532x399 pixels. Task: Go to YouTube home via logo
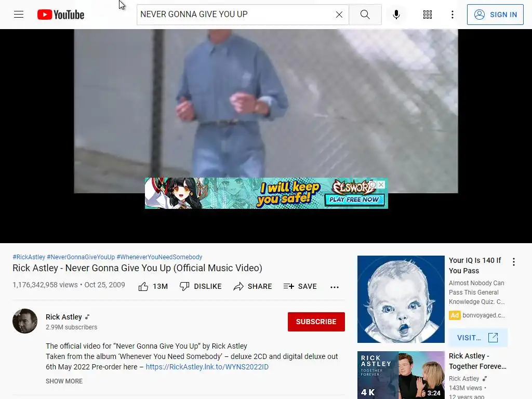click(61, 15)
